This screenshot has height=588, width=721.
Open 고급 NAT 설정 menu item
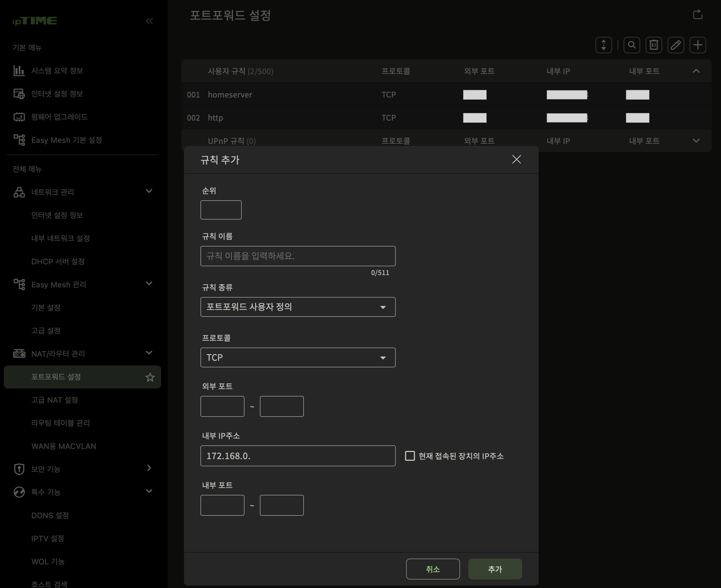54,400
